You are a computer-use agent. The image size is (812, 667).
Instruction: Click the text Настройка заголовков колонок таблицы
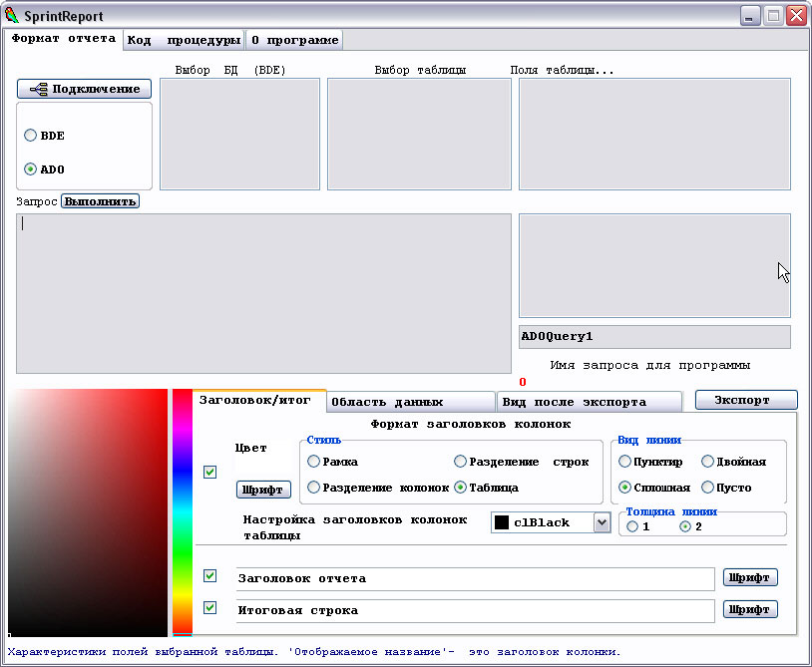click(x=355, y=527)
